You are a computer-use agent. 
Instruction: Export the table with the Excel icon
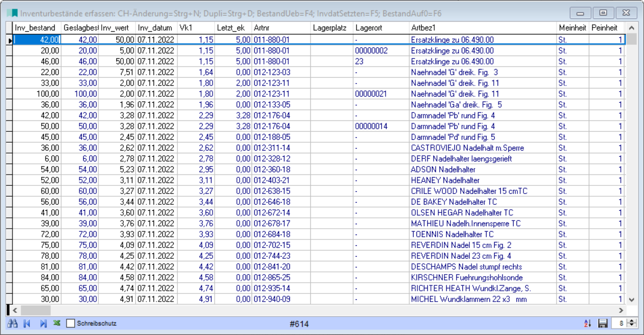click(56, 324)
